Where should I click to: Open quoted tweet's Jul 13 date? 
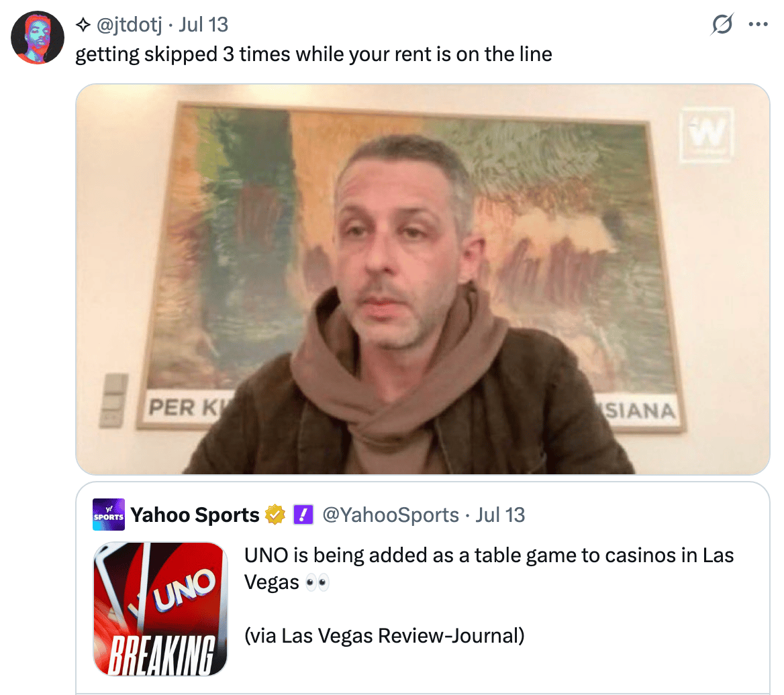click(x=500, y=515)
